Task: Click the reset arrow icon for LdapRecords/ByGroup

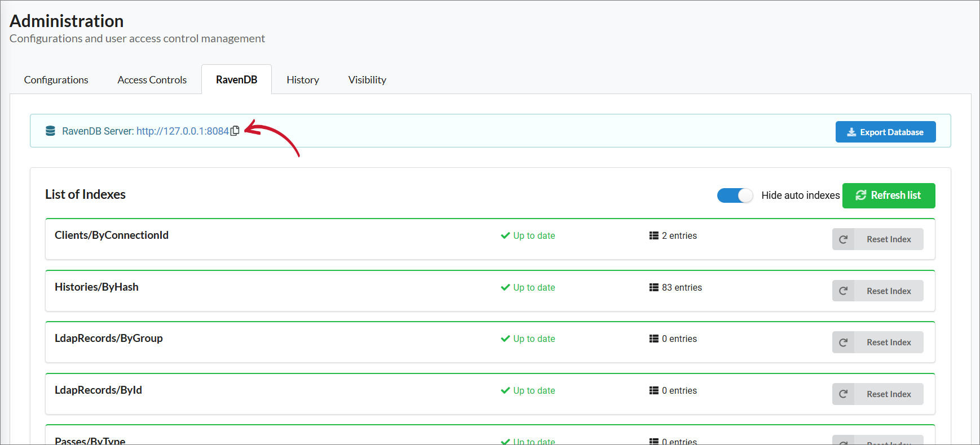Action: click(x=844, y=342)
